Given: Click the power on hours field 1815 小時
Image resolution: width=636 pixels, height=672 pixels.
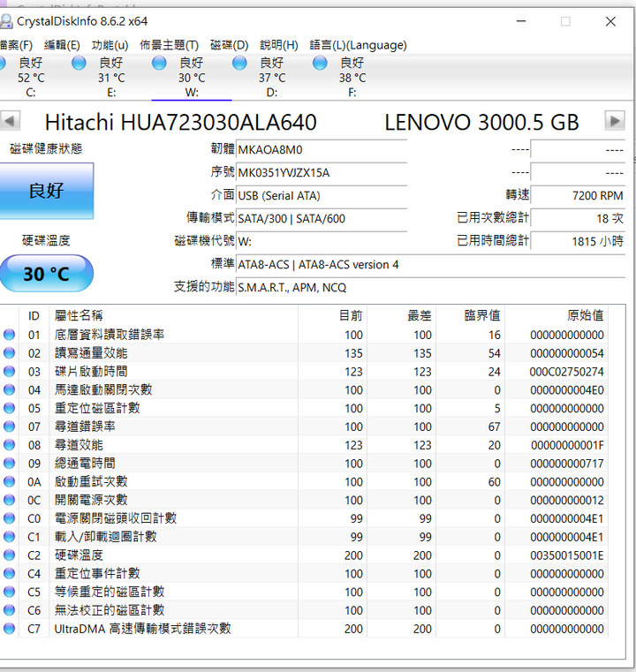Looking at the screenshot, I should (x=578, y=242).
